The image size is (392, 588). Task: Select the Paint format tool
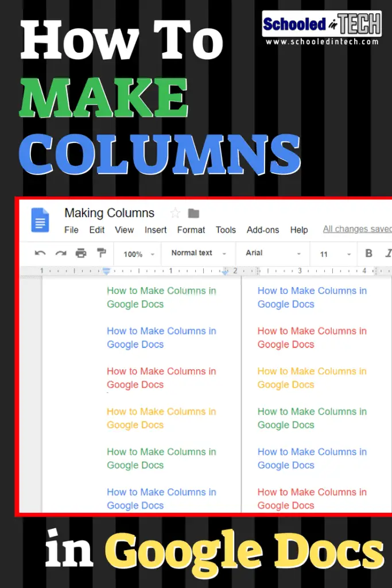101,253
